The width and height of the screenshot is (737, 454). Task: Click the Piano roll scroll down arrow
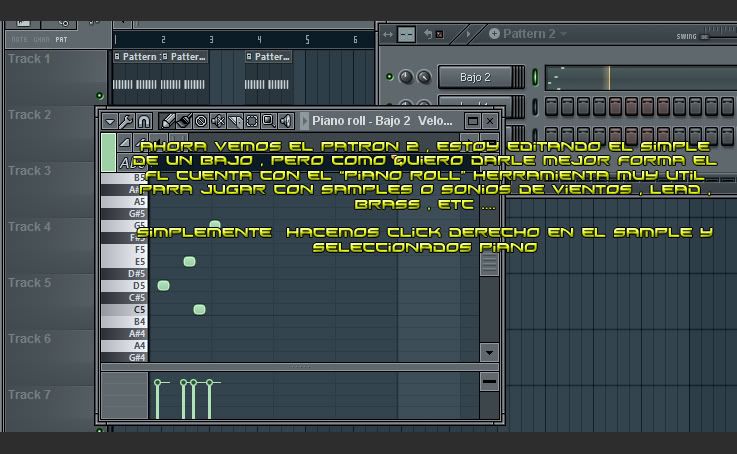[489, 352]
